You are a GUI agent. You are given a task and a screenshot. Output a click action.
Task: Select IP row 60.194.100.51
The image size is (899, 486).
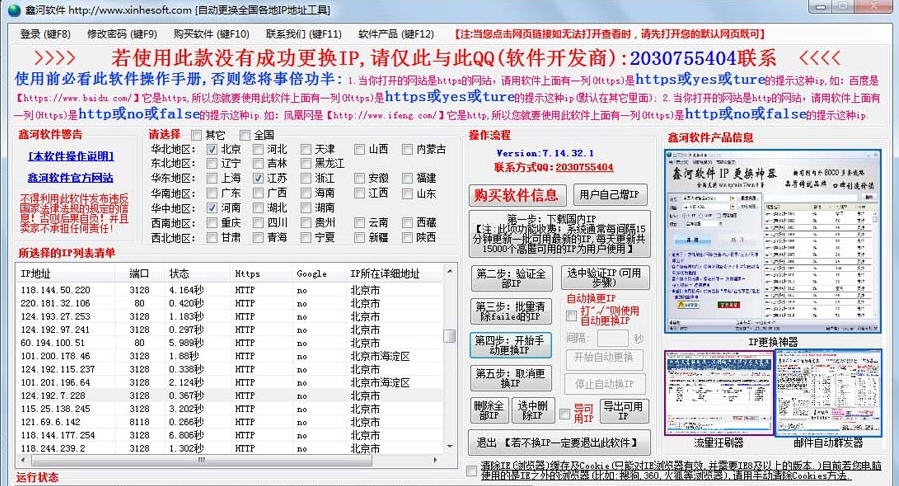[229, 343]
